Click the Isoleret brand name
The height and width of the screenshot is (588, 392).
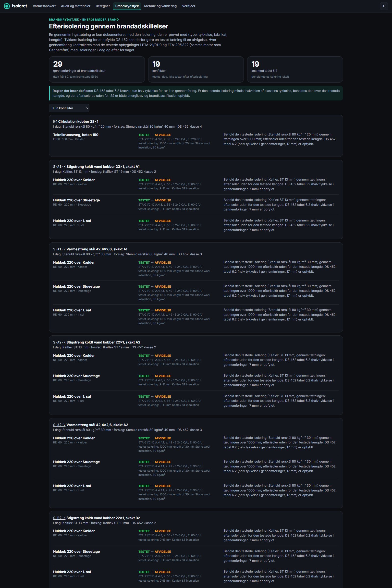[20, 6]
